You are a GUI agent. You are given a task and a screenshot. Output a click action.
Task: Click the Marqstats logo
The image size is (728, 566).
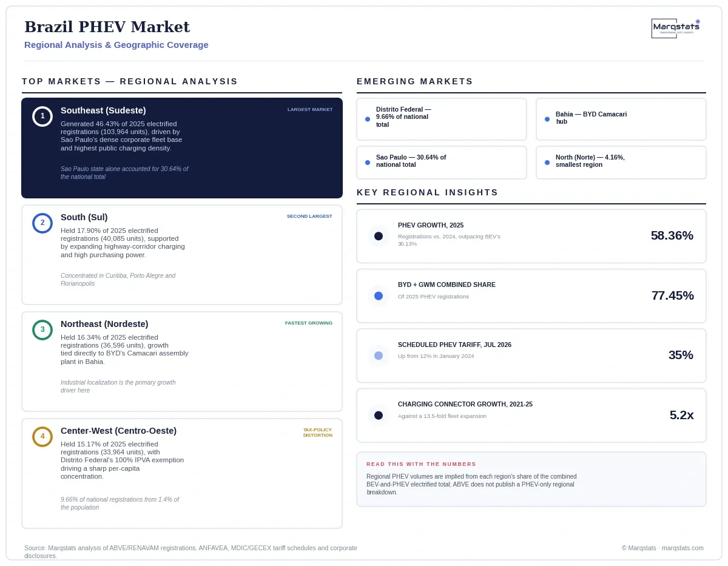(x=676, y=28)
